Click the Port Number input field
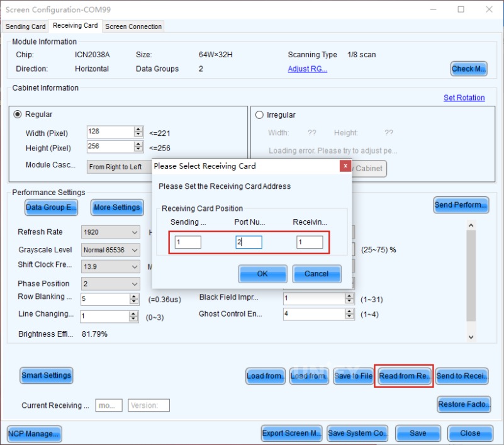Screen dimensions: 504x445 click(249, 242)
